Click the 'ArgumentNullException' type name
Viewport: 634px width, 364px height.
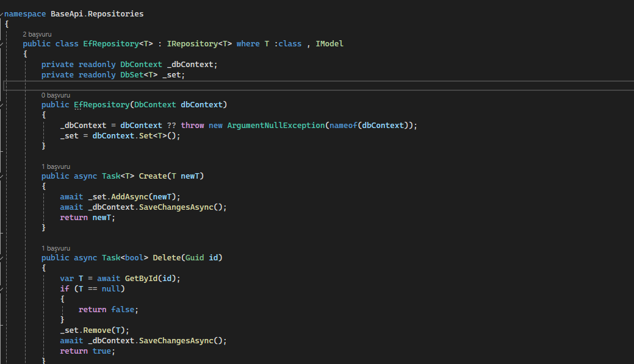click(276, 125)
